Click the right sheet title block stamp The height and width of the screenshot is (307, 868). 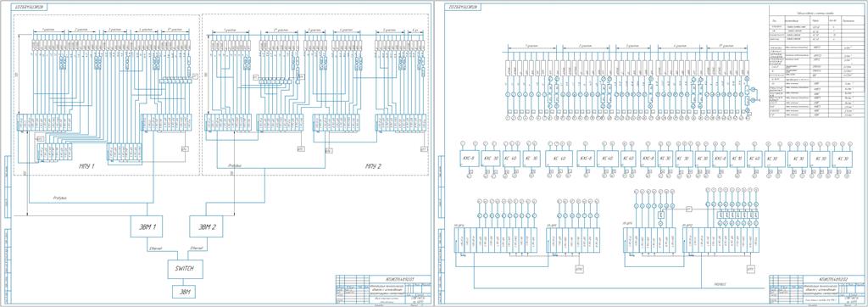pyautogui.click(x=816, y=289)
